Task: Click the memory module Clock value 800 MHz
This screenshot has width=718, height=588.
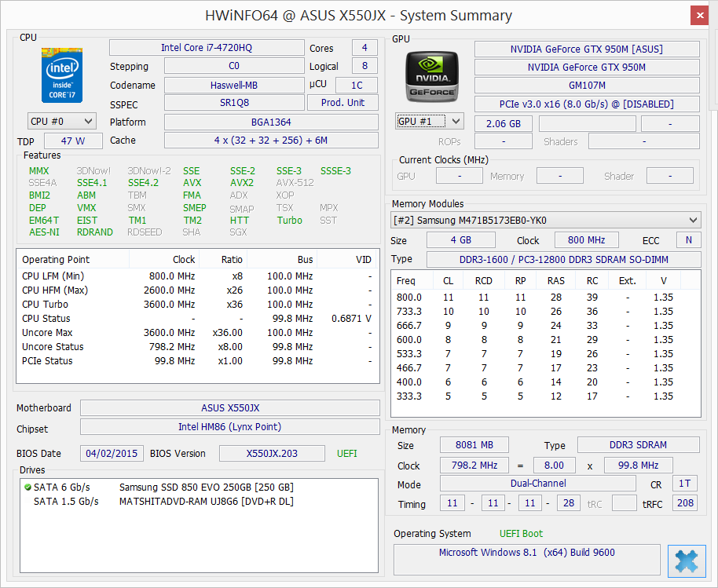Action: (587, 239)
